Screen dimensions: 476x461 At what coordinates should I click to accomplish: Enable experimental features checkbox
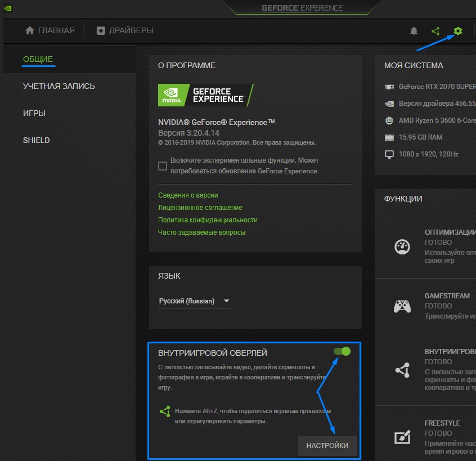[x=163, y=166]
